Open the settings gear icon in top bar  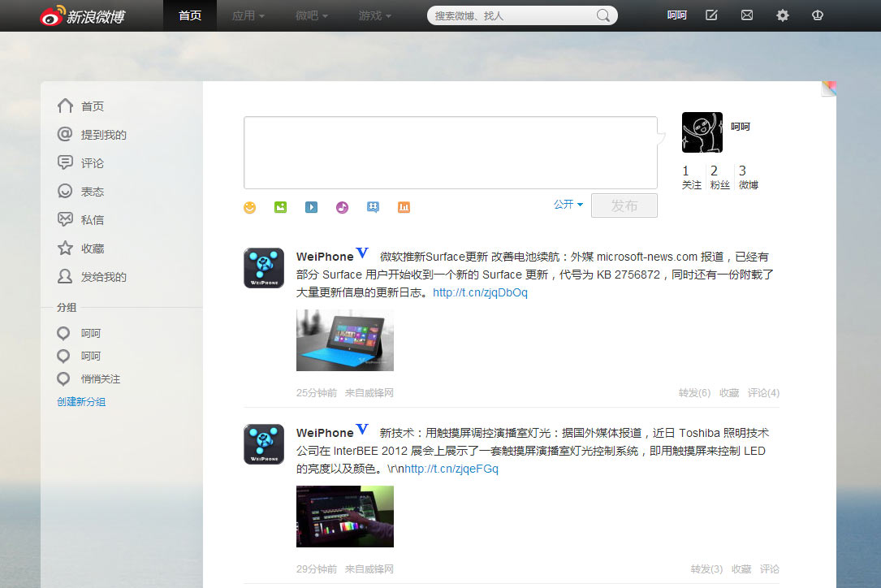click(783, 15)
